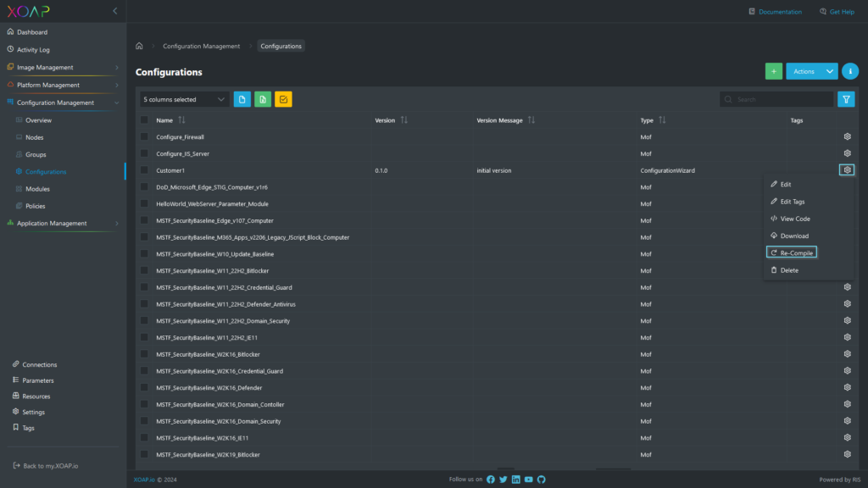Open gear menu for Configure_IIS_Server row
Screen dimensions: 868x488
(x=848, y=153)
